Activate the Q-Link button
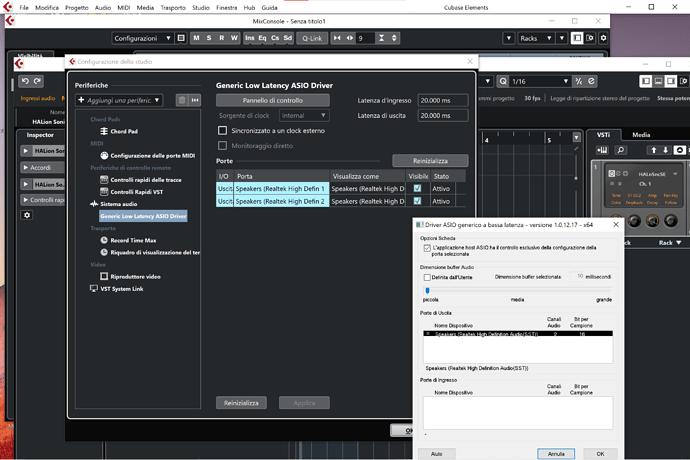Image resolution: width=690 pixels, height=460 pixels. pos(312,38)
